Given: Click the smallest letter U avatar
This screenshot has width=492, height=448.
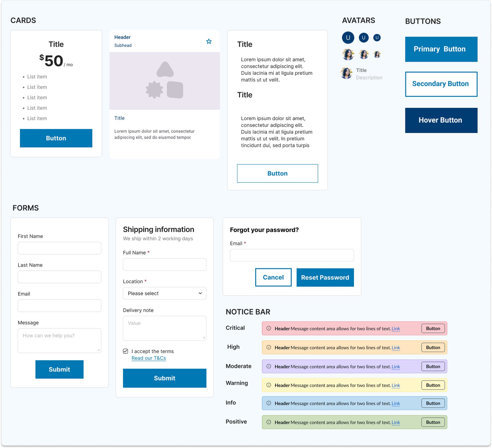Looking at the screenshot, I should click(x=377, y=38).
